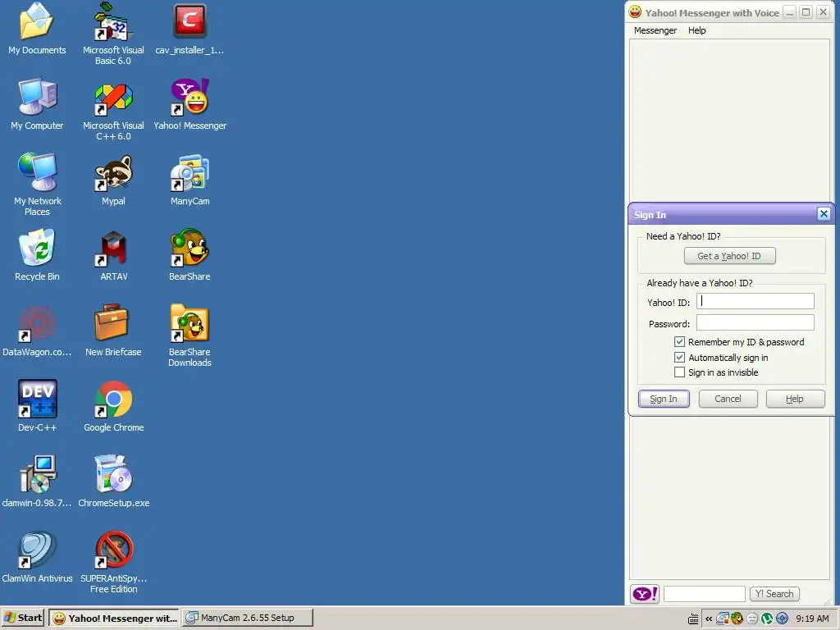Close the Sign In dialog
The width and height of the screenshot is (840, 630).
(824, 214)
